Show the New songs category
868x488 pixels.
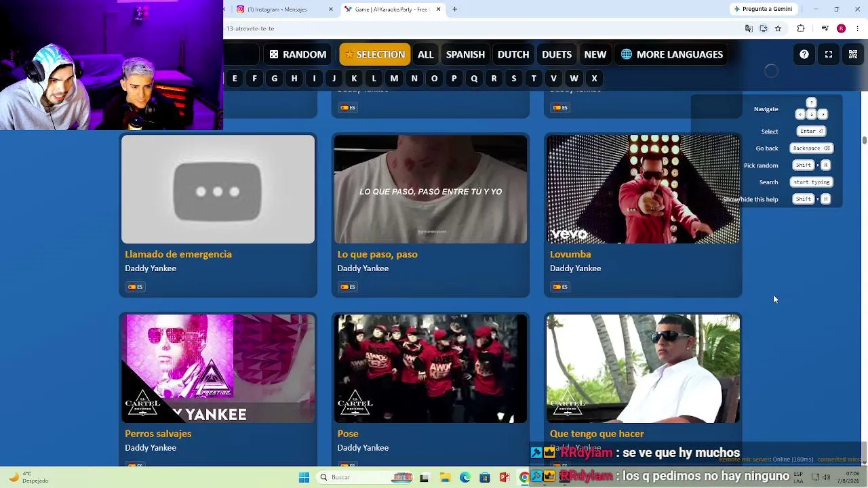[595, 54]
